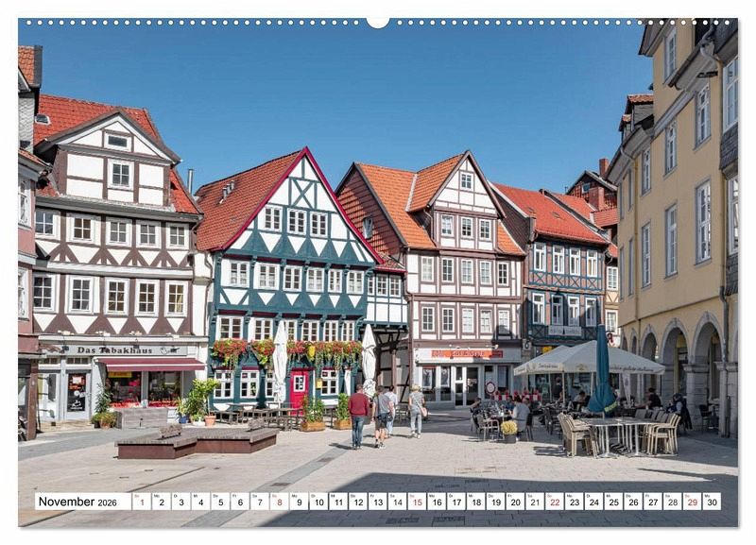Select calendar day 24 cell

(594, 502)
